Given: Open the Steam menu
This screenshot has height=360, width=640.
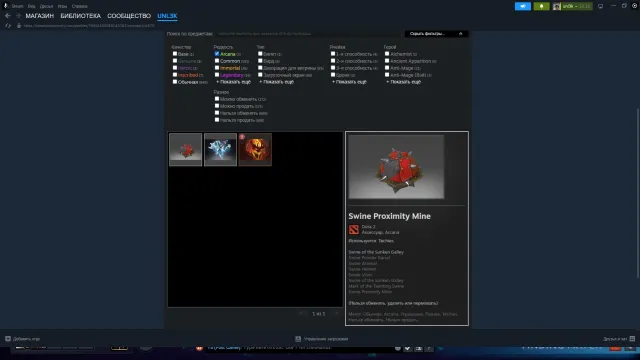Looking at the screenshot, I should point(17,6).
